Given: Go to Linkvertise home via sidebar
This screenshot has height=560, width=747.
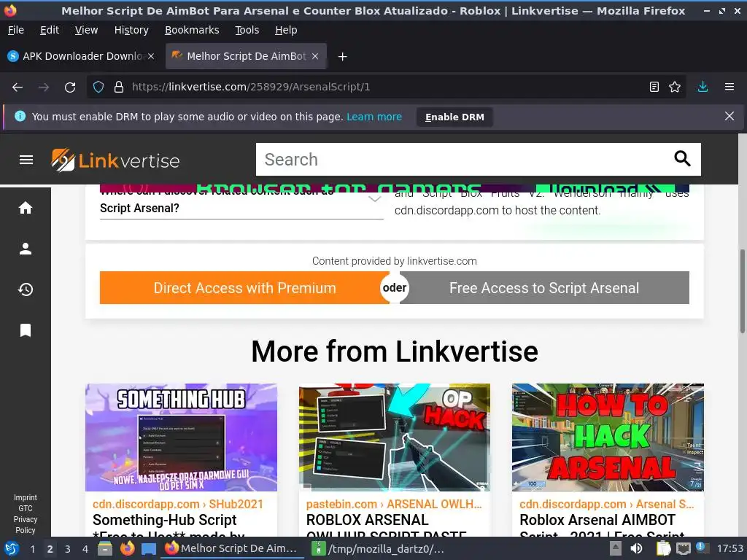Looking at the screenshot, I should [x=26, y=208].
